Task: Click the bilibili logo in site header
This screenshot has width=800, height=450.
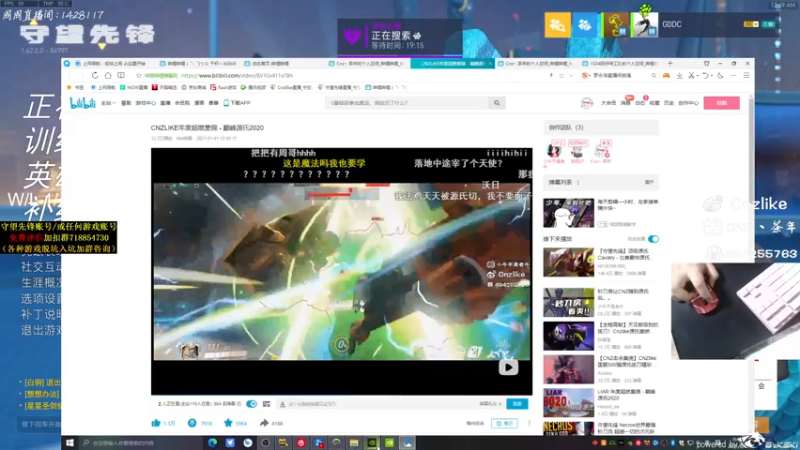Action: pos(83,103)
